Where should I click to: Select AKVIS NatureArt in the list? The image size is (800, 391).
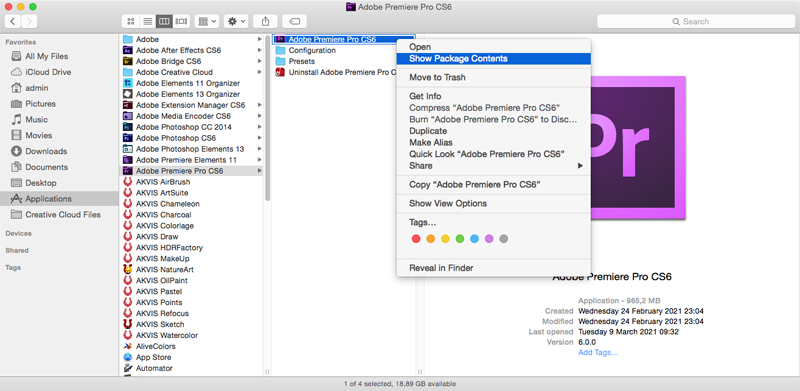tap(165, 270)
